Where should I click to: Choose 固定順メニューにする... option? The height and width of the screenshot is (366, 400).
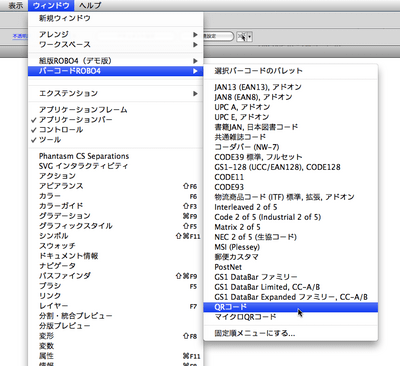click(291, 333)
